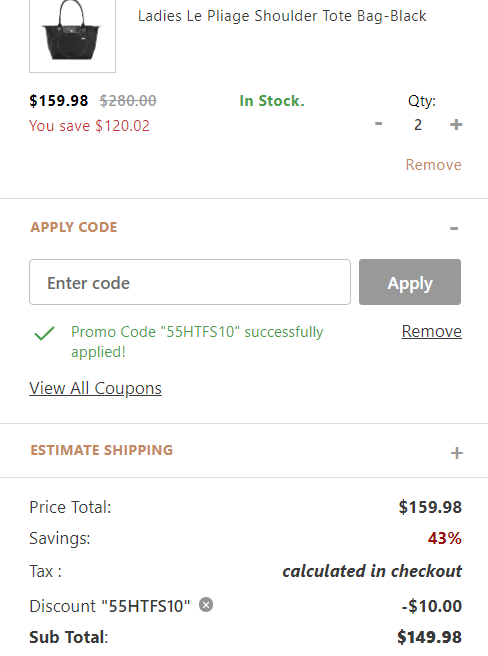Screen dimensions: 488x656
Task: Click the Apply Code heading
Action: [74, 227]
